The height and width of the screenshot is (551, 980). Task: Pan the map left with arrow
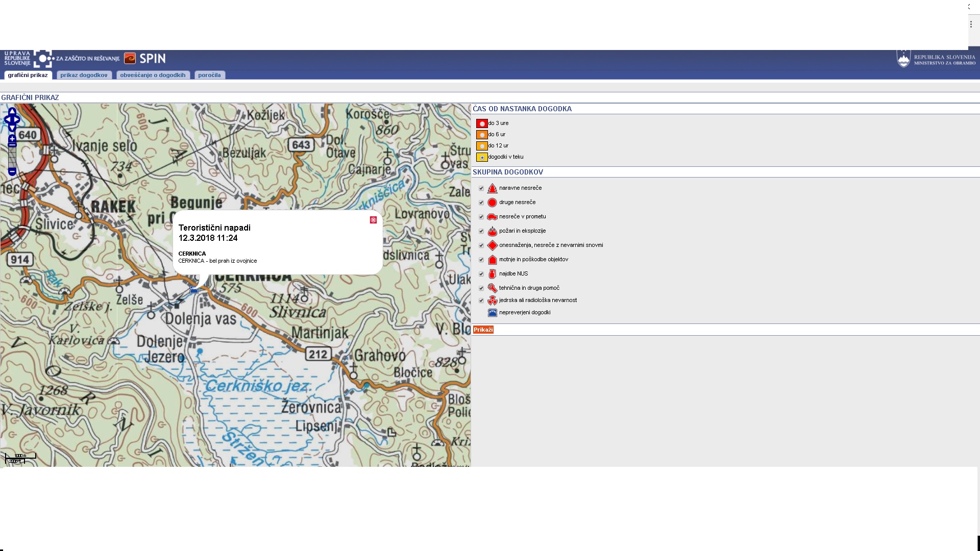click(7, 120)
